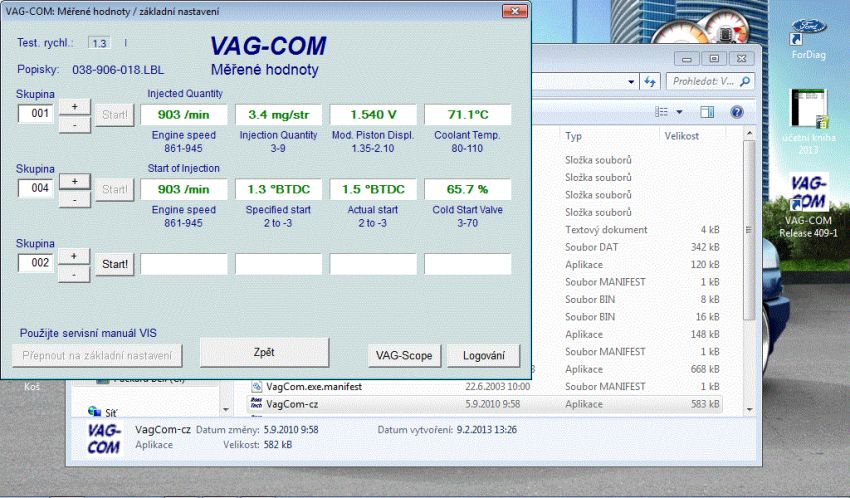Open the change view dropdown arrow

point(680,112)
